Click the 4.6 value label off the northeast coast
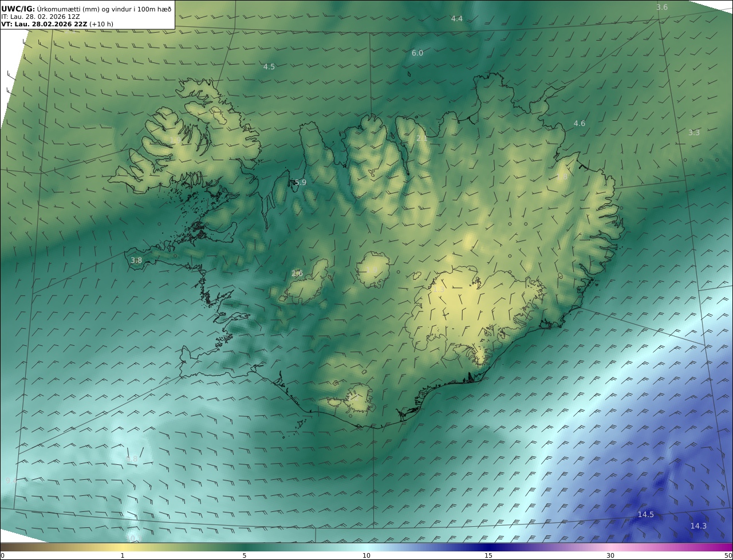 pos(580,124)
